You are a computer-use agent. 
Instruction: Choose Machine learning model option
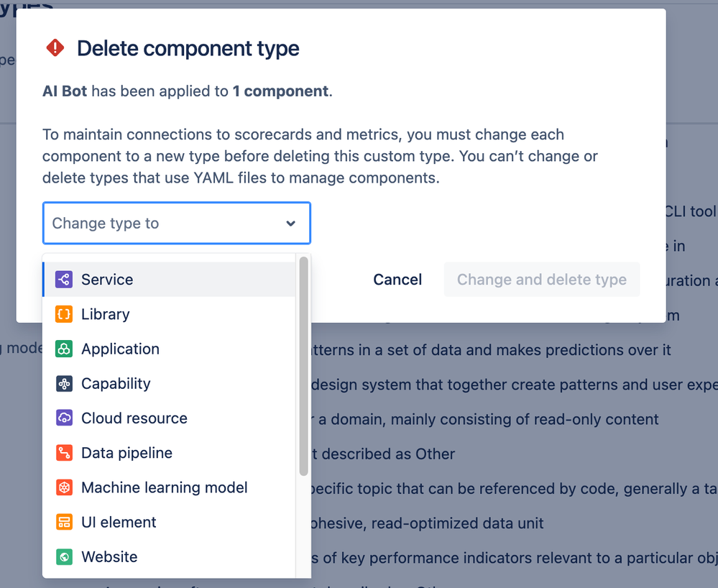point(169,487)
